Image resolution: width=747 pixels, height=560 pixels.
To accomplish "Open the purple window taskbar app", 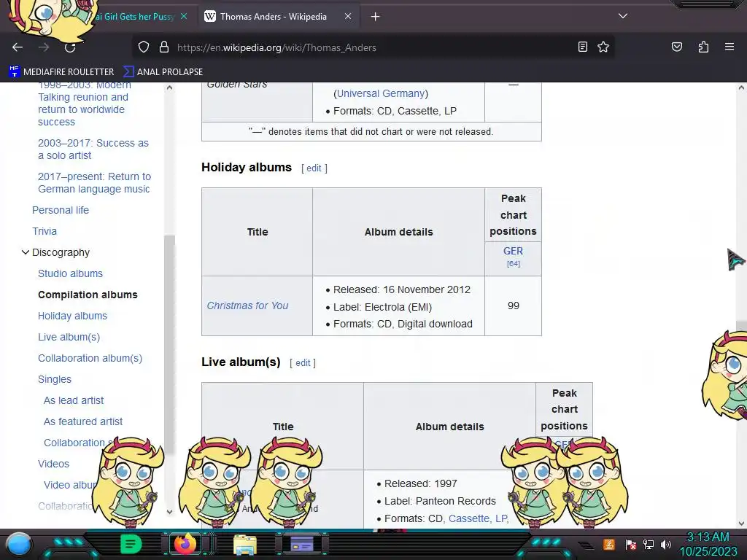I will coord(302,544).
